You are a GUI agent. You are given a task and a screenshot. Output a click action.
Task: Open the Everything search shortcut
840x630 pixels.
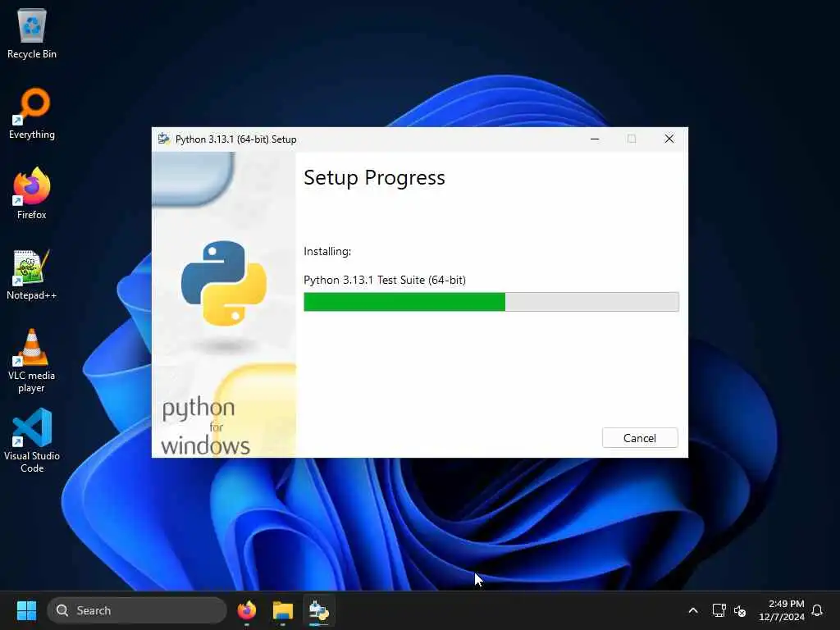(32, 114)
